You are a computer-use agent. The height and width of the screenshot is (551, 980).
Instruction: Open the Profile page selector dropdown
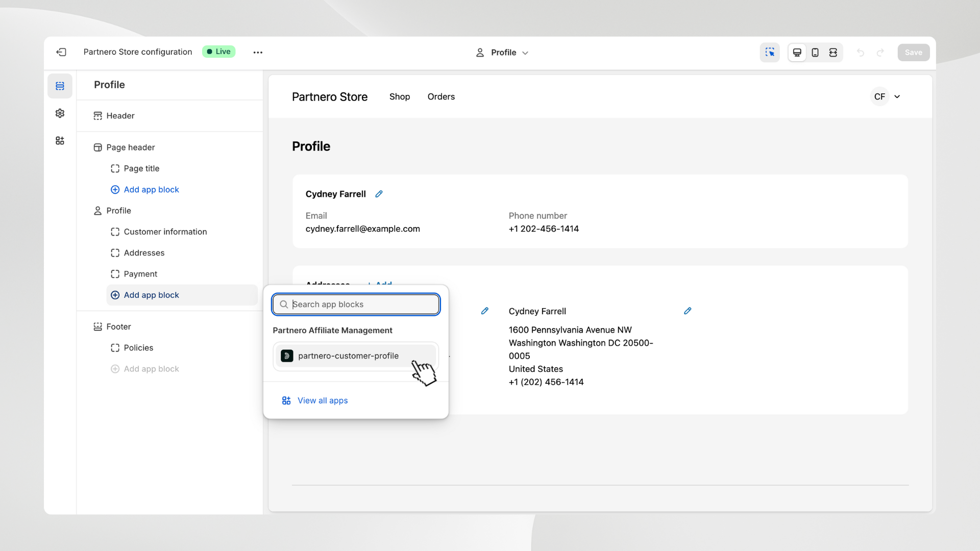click(x=502, y=52)
